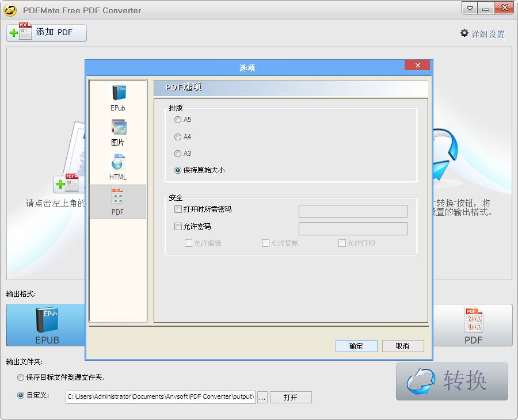Click the 添加 PDF add-file icon button

[x=47, y=33]
